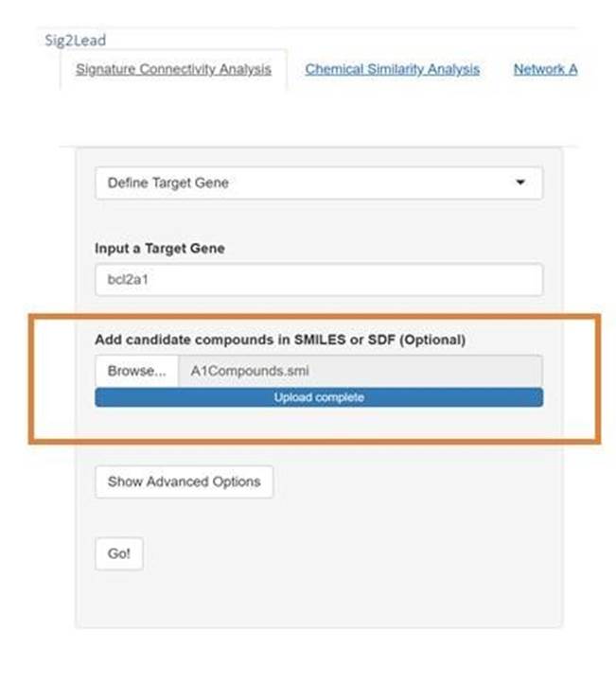Click the dropdown caret arrow icon
Viewport: 616px width, 700px height.
520,183
